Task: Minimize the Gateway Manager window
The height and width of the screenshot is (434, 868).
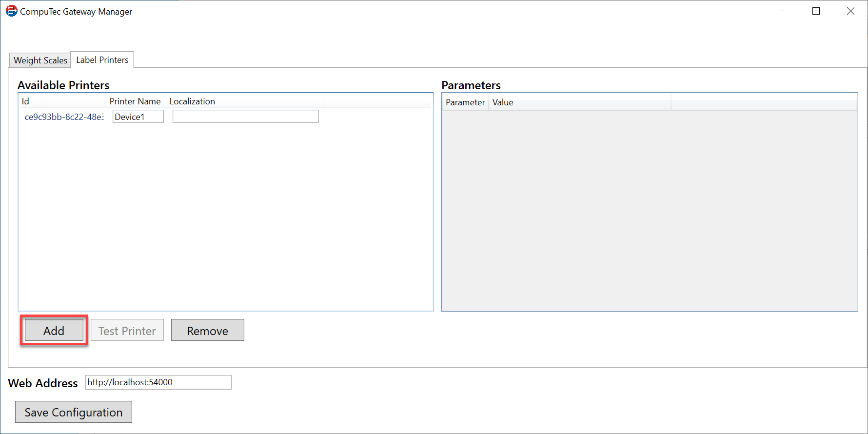Action: (783, 11)
